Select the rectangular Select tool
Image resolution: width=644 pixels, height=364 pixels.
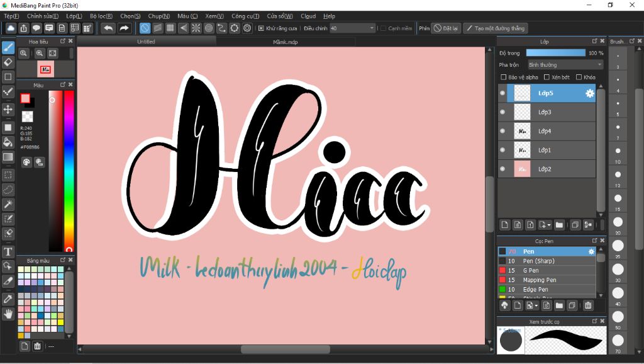click(8, 175)
